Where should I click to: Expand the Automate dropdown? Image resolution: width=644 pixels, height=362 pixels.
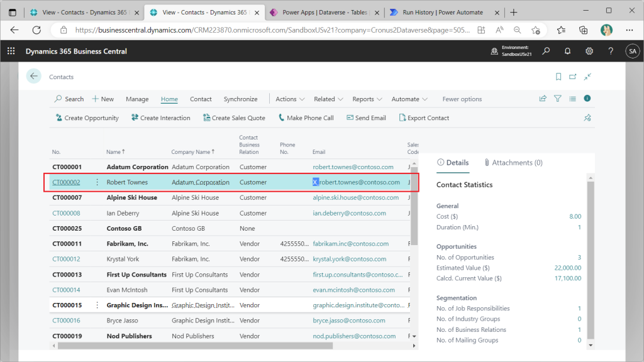coord(409,99)
